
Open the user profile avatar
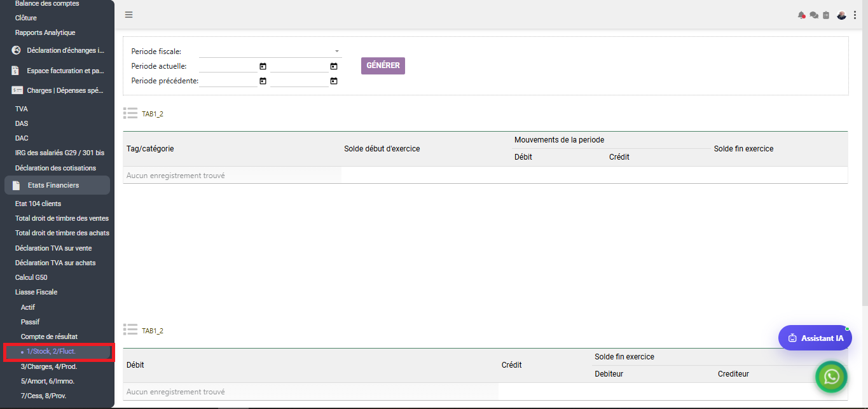[841, 15]
